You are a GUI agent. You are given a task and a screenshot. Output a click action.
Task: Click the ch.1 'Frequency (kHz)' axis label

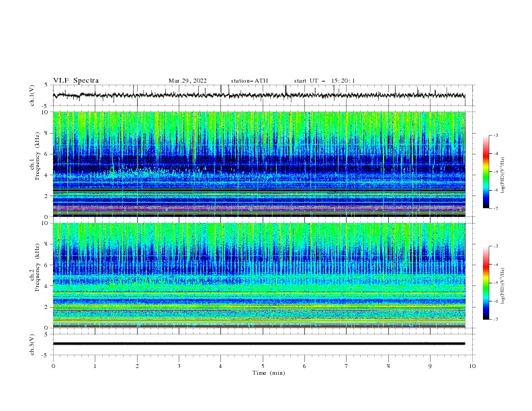tap(37, 156)
